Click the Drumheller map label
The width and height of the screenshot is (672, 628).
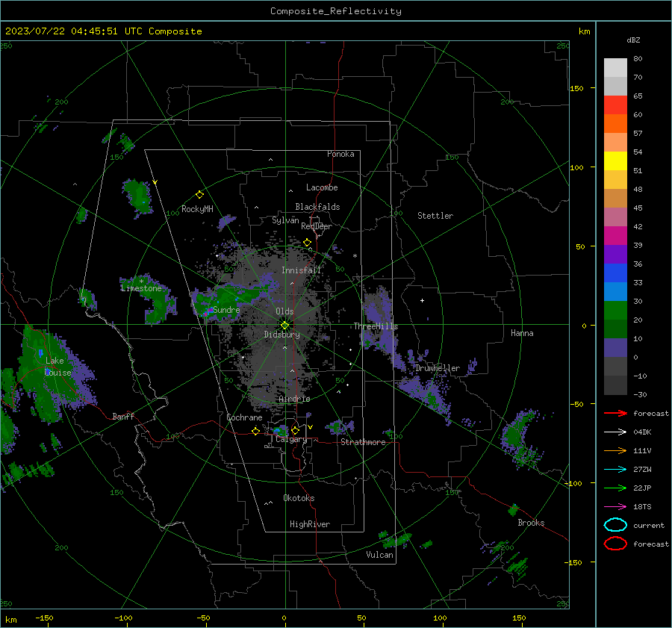click(438, 368)
